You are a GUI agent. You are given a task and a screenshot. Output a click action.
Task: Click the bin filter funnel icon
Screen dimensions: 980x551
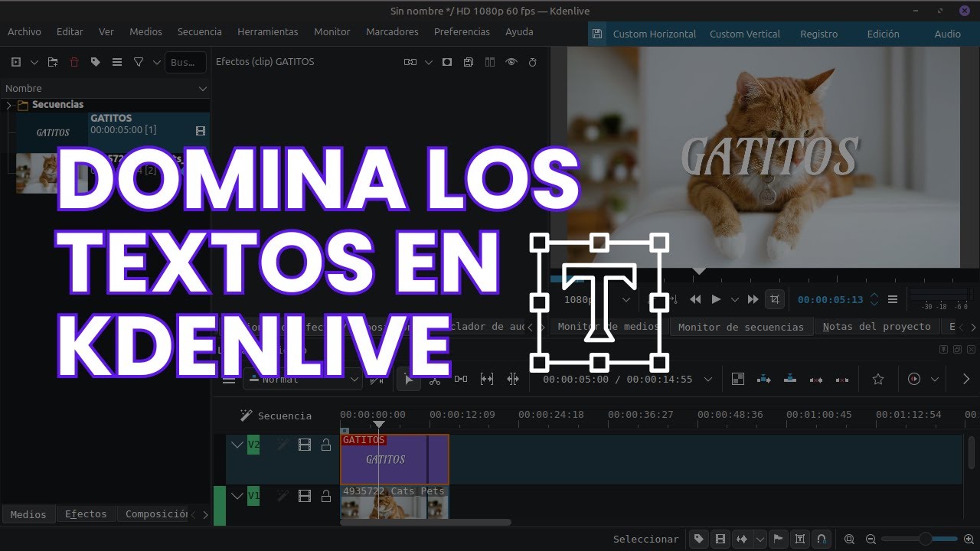coord(139,62)
